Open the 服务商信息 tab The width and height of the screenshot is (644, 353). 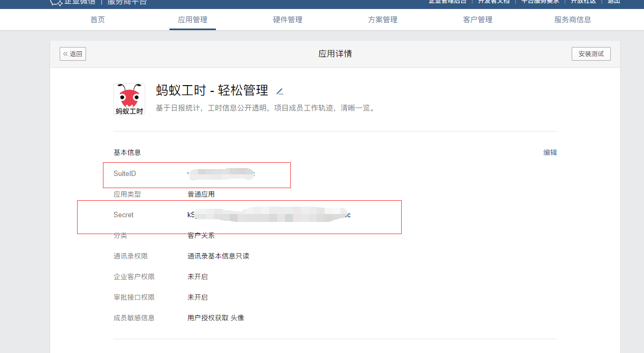point(573,20)
